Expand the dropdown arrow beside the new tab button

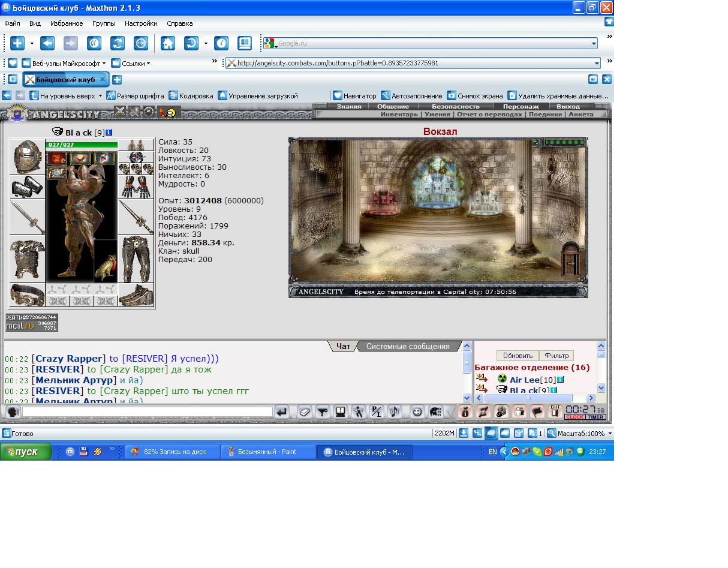point(32,43)
